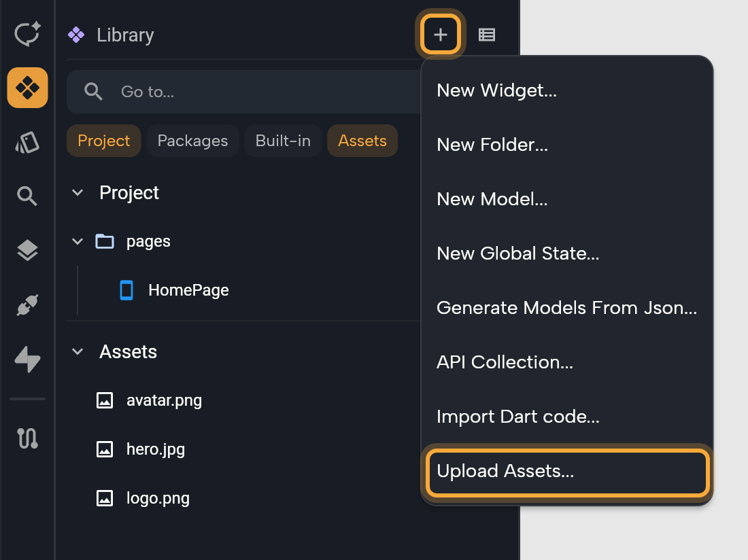Click the Assets section heading
The height and width of the screenshot is (560, 748).
[128, 352]
